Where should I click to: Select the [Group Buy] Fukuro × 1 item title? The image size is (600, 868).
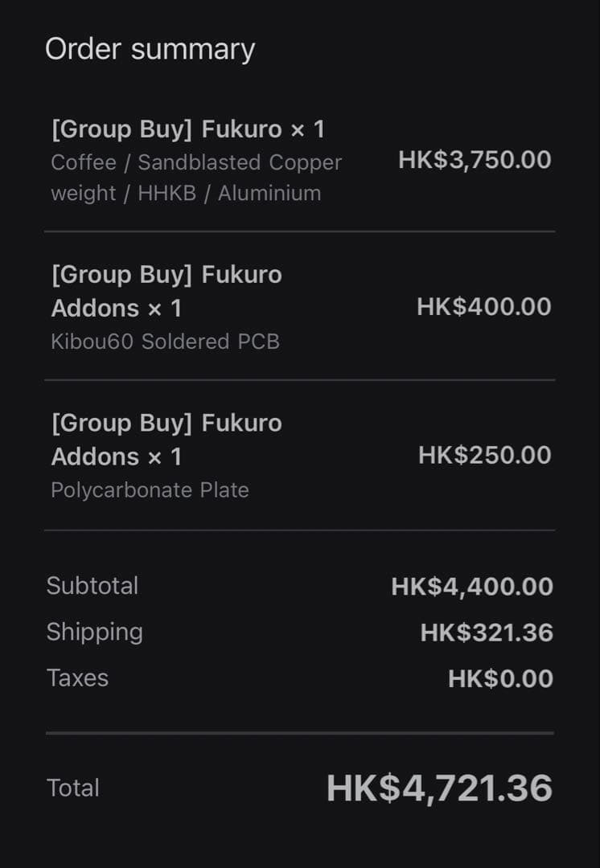click(187, 129)
